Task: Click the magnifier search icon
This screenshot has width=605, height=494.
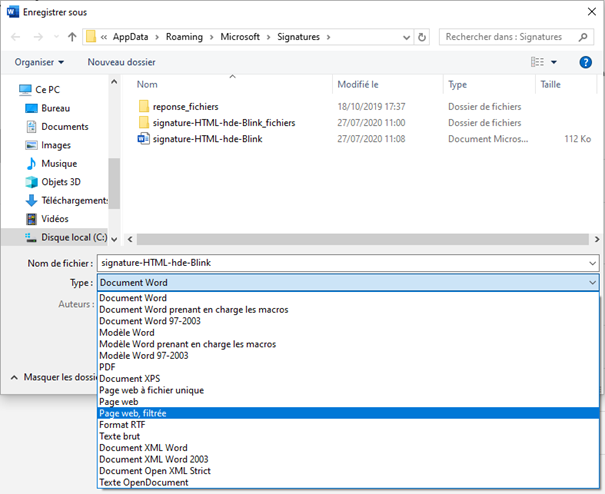Action: pos(583,37)
